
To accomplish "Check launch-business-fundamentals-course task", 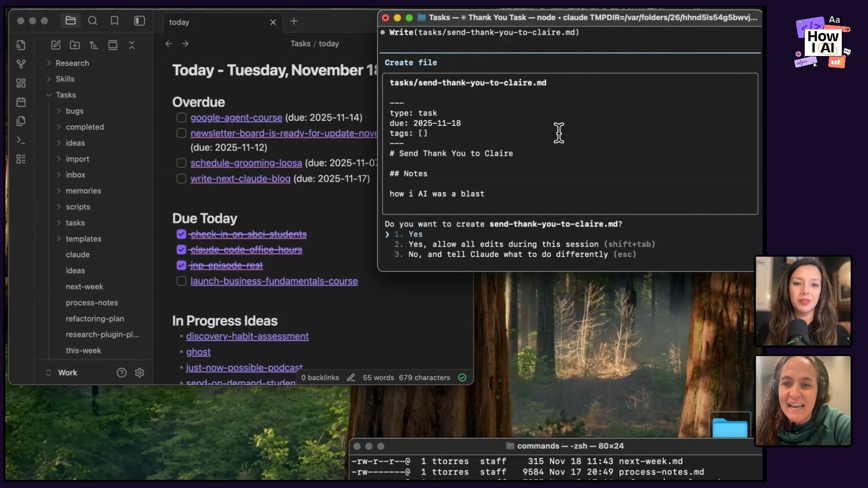I will 181,281.
